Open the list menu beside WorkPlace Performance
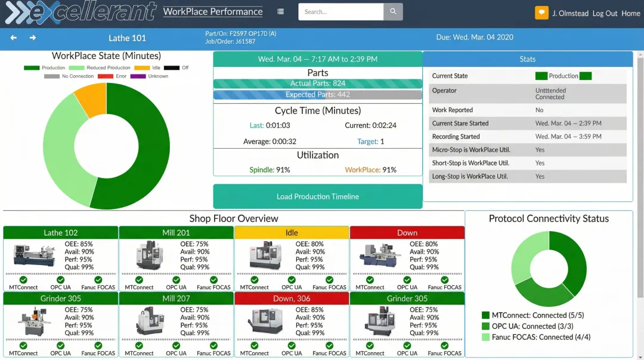This screenshot has height=360, width=644. click(x=280, y=11)
